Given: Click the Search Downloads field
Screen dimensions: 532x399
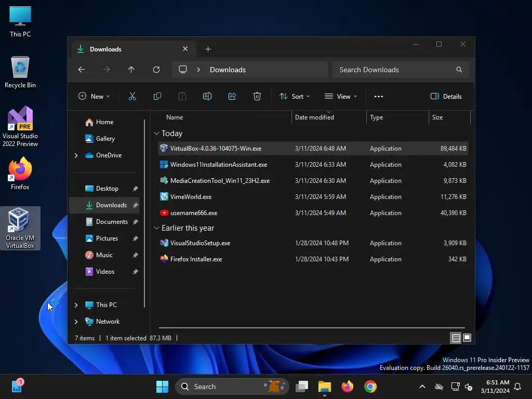Looking at the screenshot, I should [x=401, y=70].
